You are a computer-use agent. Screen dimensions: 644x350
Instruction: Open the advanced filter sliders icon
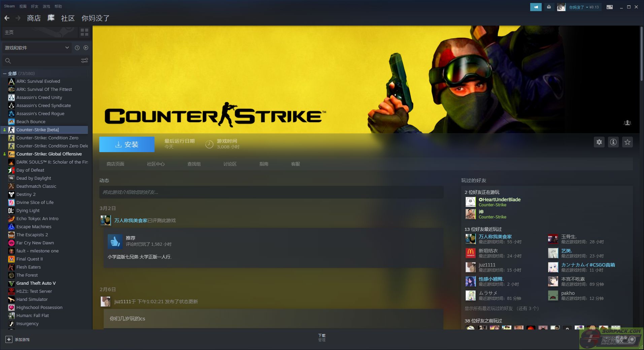point(84,61)
